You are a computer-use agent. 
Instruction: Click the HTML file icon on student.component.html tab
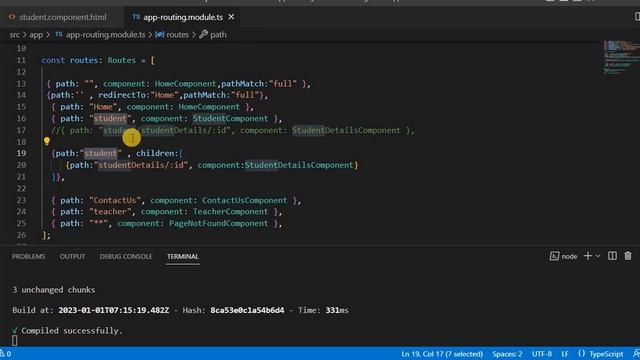12,17
